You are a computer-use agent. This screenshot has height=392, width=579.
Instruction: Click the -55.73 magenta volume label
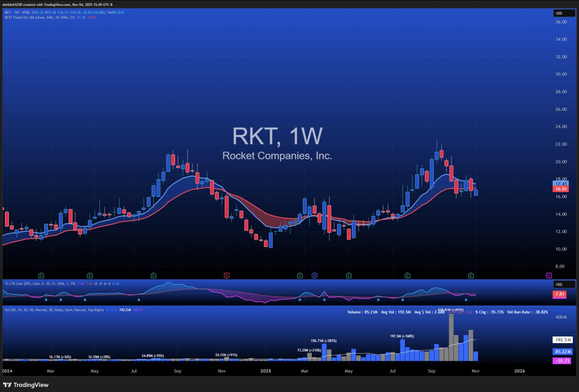tap(562, 361)
